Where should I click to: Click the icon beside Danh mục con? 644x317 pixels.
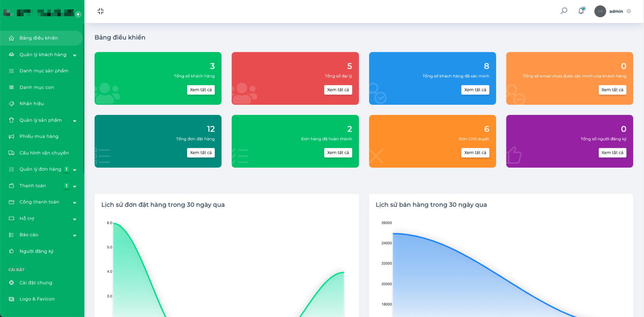click(11, 88)
